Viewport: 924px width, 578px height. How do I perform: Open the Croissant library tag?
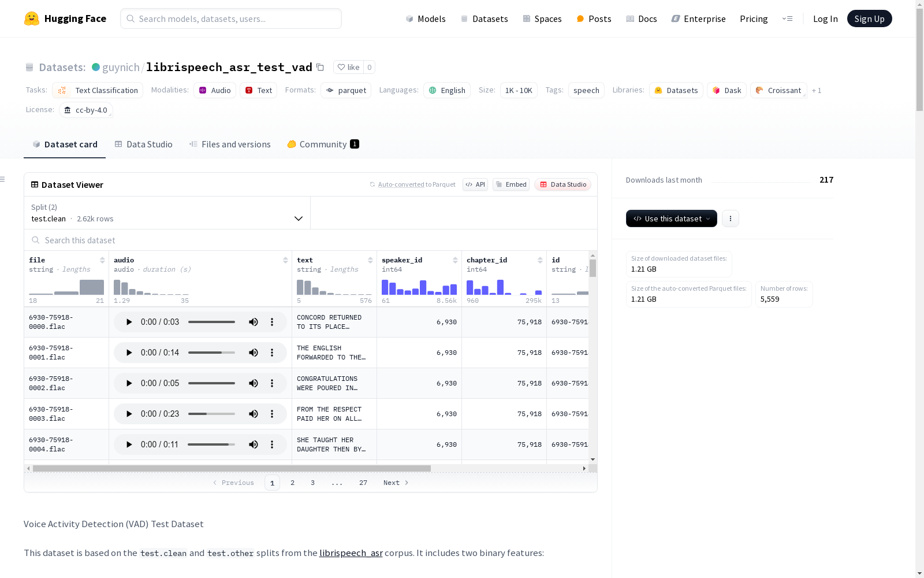point(778,90)
